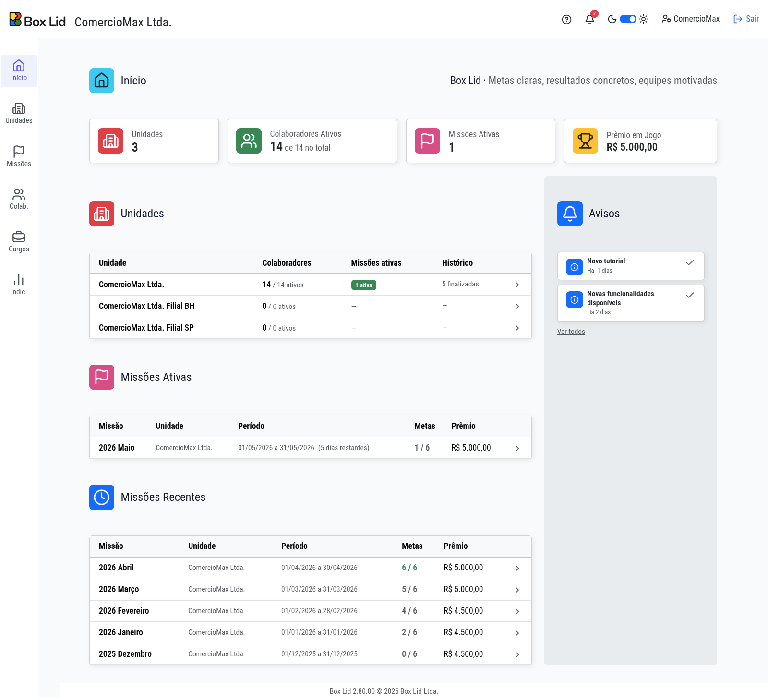Screen dimensions: 768x700
Task: Open Indic. in sidebar
Action: point(19,285)
